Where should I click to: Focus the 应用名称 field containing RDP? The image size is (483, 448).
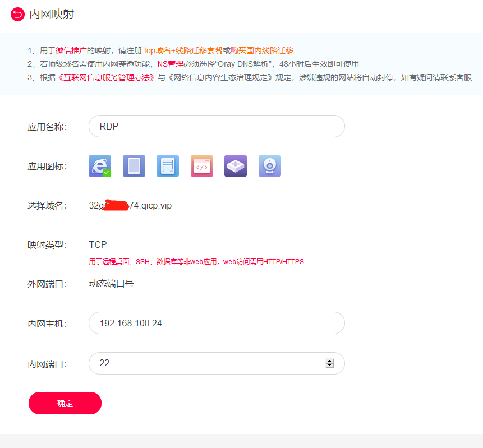tap(217, 126)
